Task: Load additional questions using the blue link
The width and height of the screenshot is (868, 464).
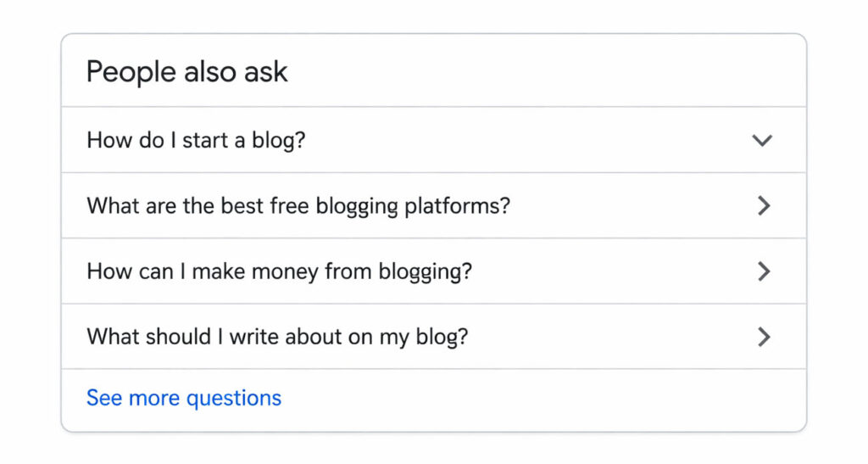Action: click(184, 398)
